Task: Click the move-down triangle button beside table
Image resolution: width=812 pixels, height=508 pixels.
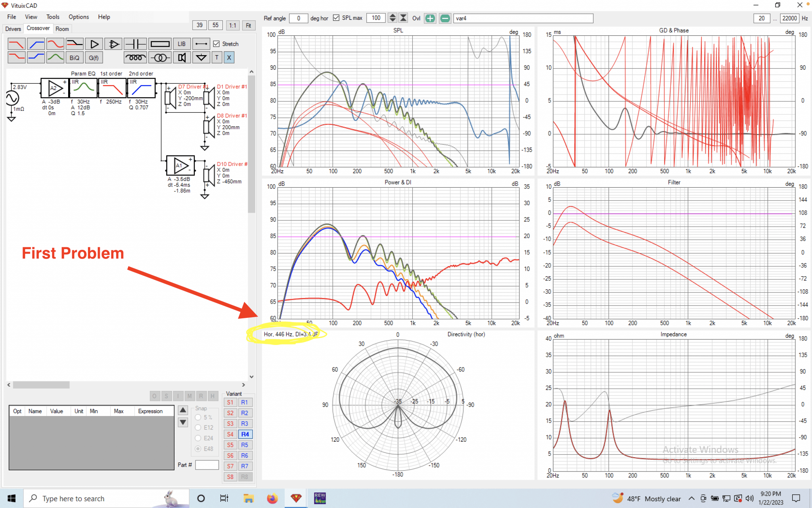Action: coord(183,422)
